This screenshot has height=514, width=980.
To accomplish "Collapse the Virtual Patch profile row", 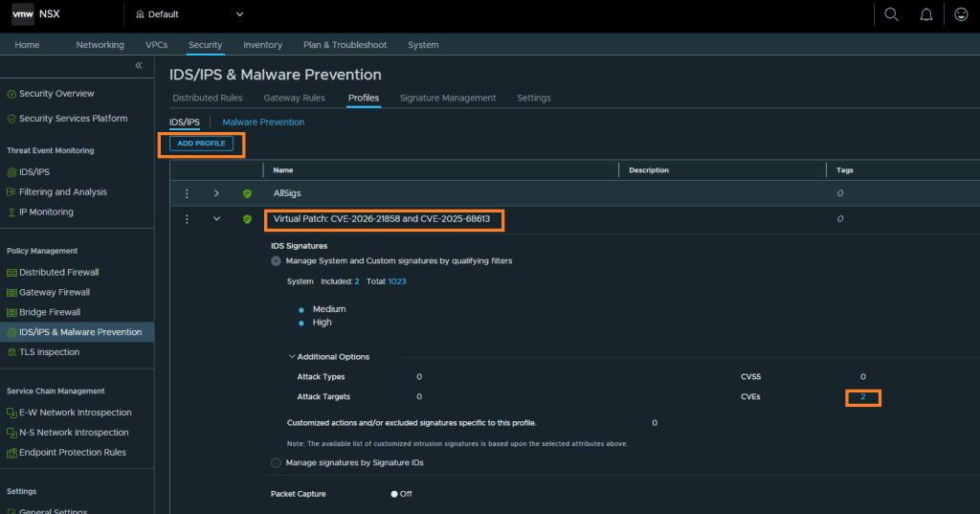I will point(216,219).
